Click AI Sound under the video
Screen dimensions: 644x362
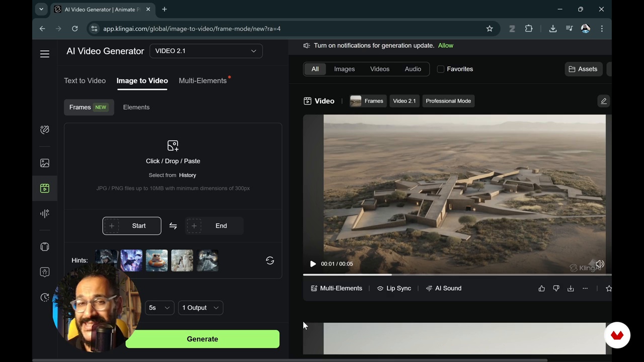pos(443,289)
